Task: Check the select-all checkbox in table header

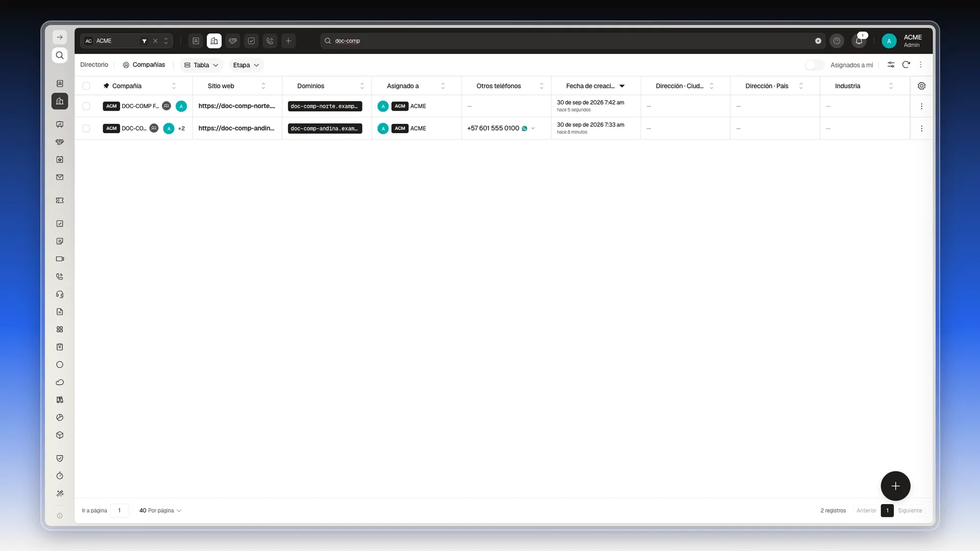Action: click(x=86, y=86)
